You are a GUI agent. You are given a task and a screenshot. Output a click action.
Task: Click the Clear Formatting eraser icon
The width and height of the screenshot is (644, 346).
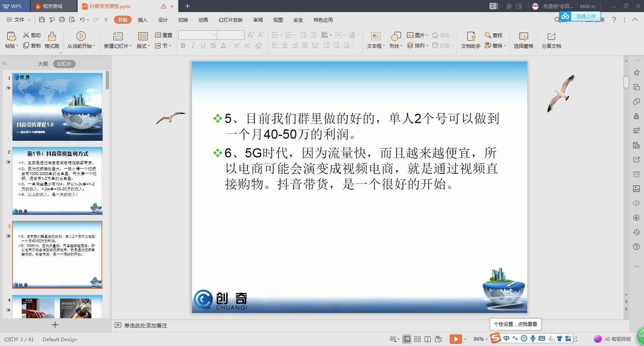pos(258,45)
